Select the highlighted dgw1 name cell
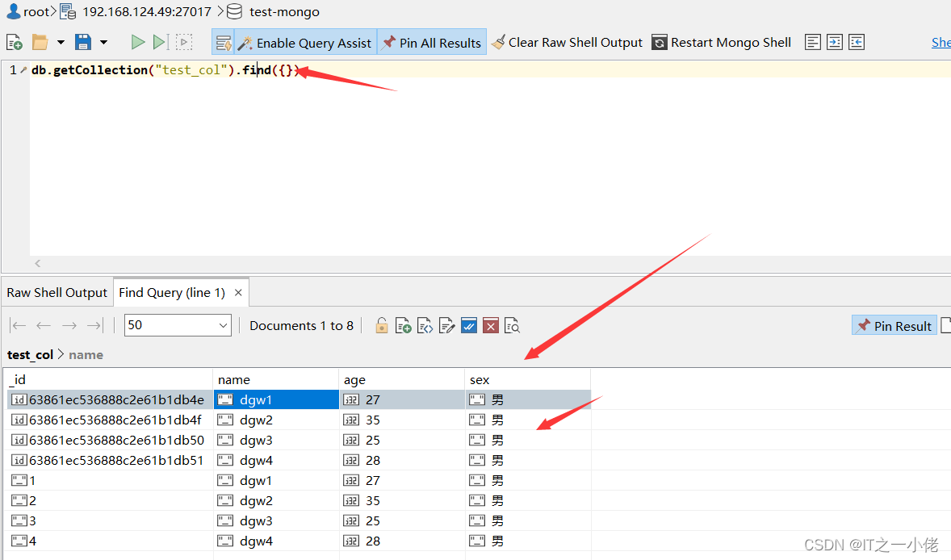Screen dimensions: 951x560 click(x=276, y=400)
